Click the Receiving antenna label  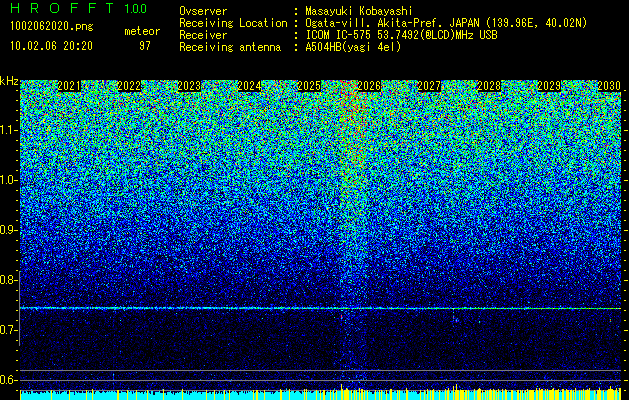[x=230, y=47]
